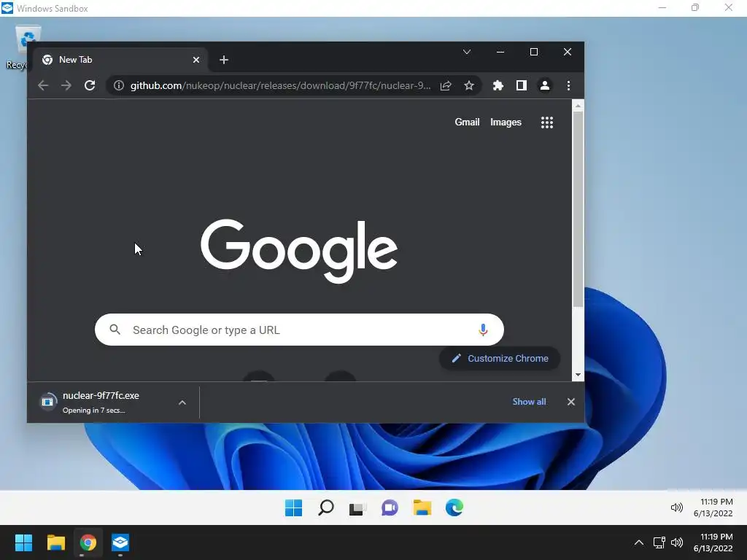Launch Microsoft Edge in sandbox
The image size is (747, 560).
pos(454,507)
